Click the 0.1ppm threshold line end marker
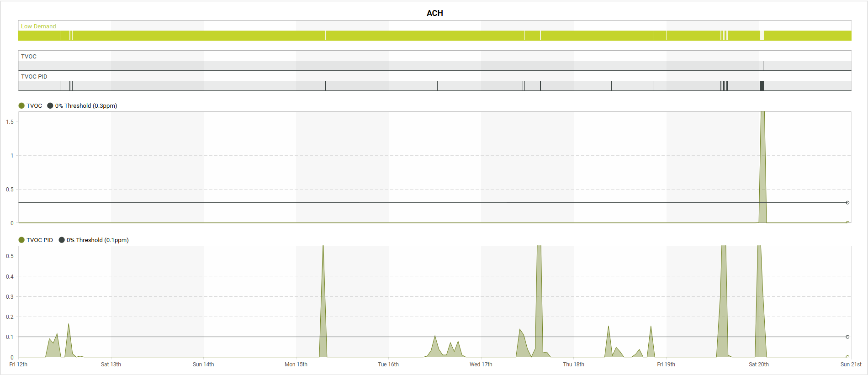Viewport: 868px width, 375px height. (x=847, y=337)
